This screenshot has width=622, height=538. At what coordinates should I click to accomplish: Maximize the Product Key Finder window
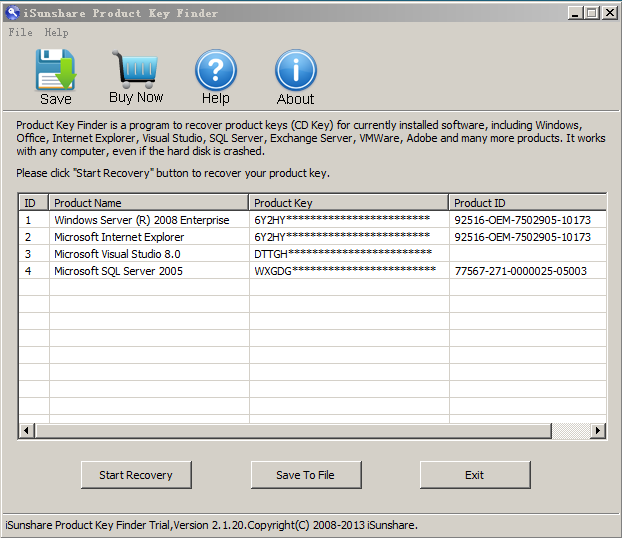point(592,13)
